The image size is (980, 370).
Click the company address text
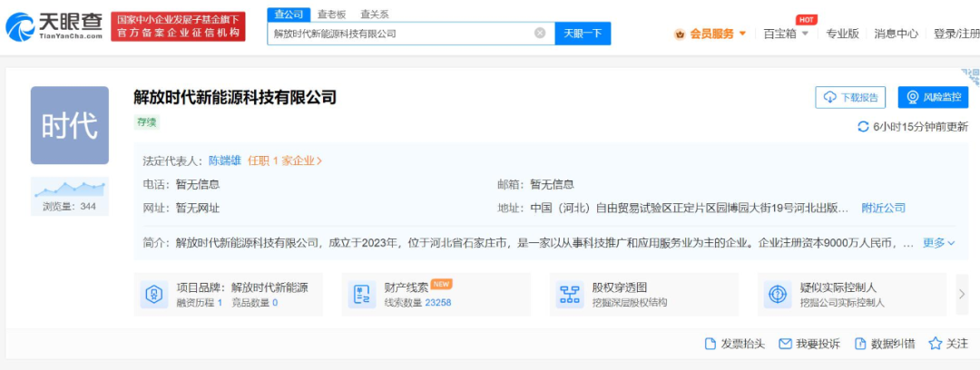(x=690, y=209)
